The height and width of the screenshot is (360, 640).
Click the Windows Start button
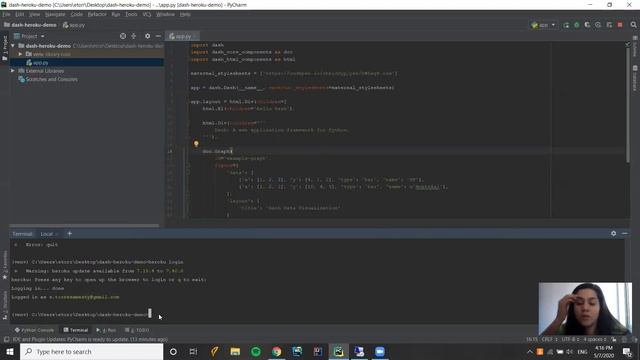(10, 351)
